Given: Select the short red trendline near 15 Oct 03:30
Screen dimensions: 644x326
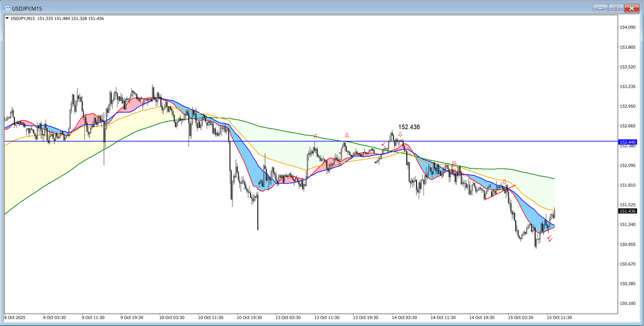Looking at the screenshot, I should pyautogui.click(x=500, y=192).
